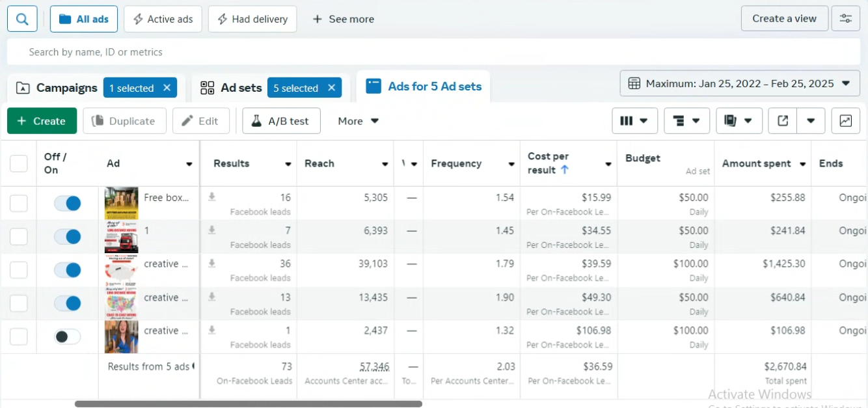Clear the 1 selected campaign filter

point(167,88)
